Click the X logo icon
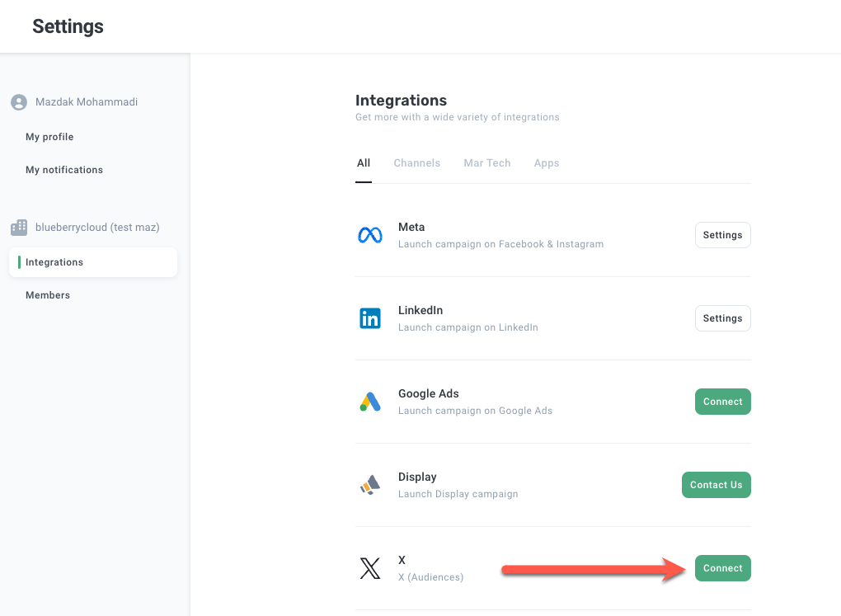 (x=370, y=568)
